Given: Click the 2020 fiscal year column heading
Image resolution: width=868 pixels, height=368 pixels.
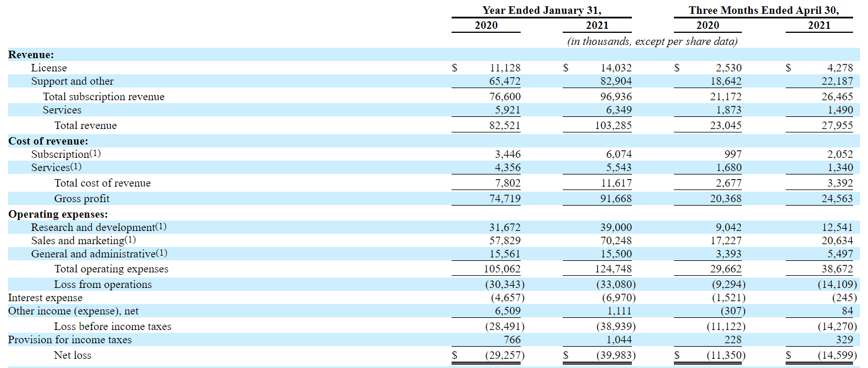Looking at the screenshot, I should pyautogui.click(x=486, y=25).
